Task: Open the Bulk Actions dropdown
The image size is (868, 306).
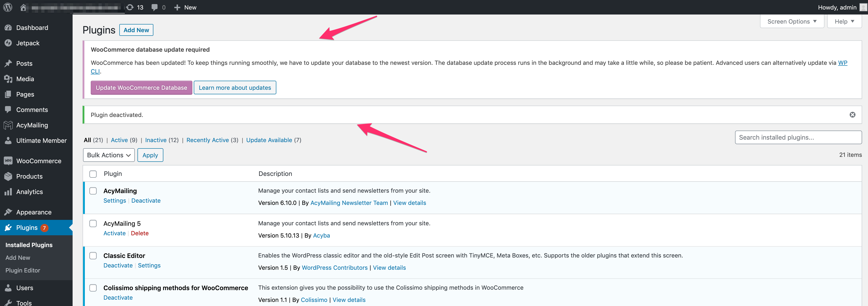Action: point(108,155)
